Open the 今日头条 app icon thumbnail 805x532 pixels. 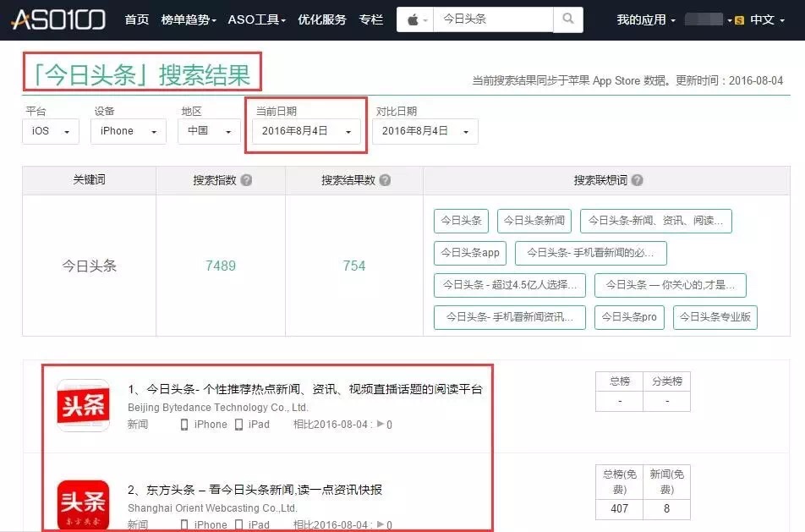(83, 405)
